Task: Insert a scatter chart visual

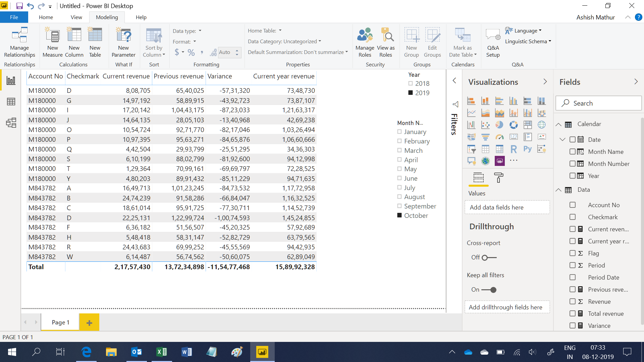Action: click(x=485, y=125)
